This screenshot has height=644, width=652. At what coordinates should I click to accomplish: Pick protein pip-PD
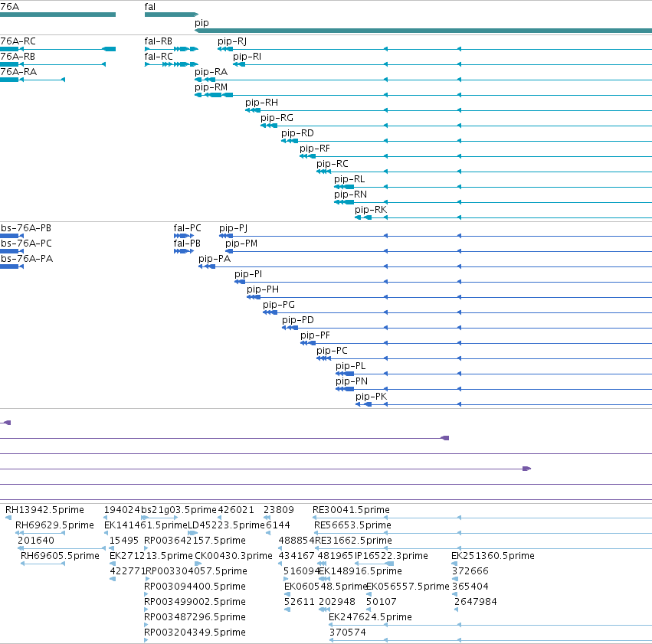(298, 320)
